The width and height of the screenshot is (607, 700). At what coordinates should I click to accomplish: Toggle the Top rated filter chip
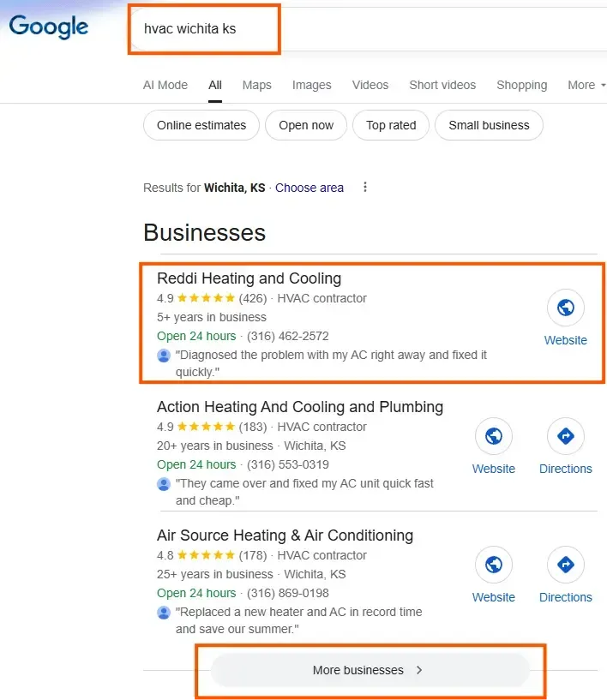pyautogui.click(x=391, y=125)
